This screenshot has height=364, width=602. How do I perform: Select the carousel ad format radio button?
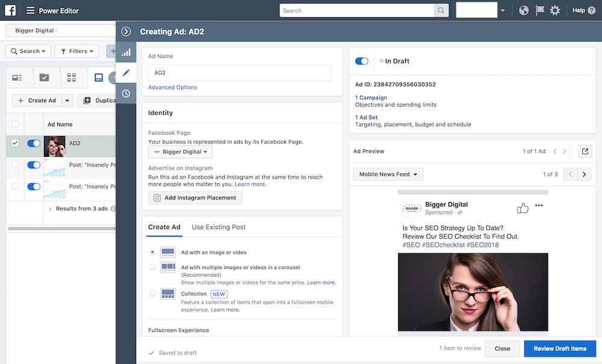click(x=152, y=267)
